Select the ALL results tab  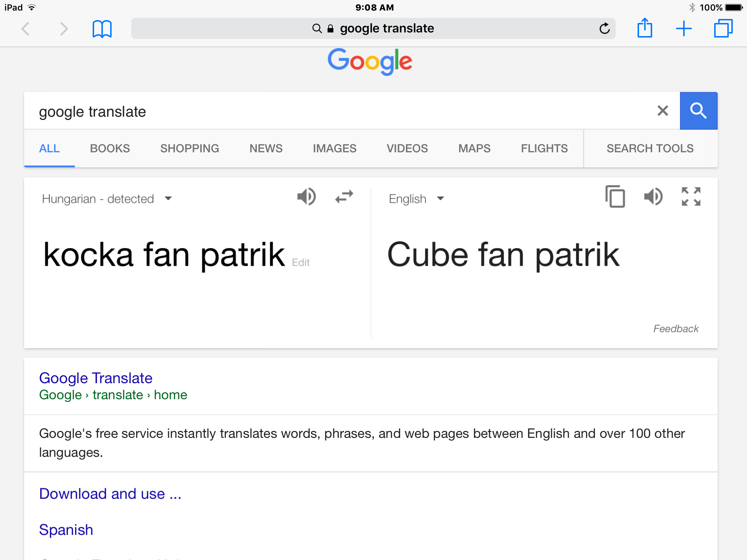click(49, 148)
